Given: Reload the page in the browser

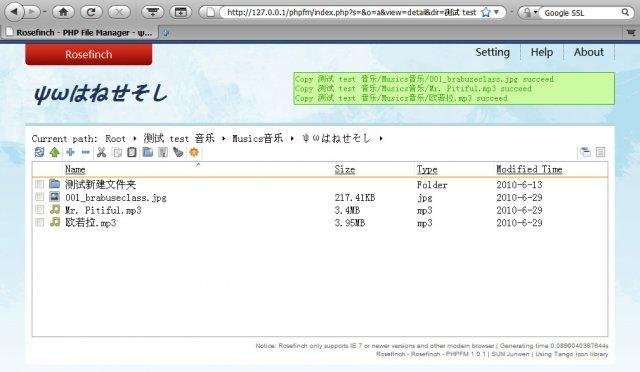Looking at the screenshot, I should [x=91, y=12].
